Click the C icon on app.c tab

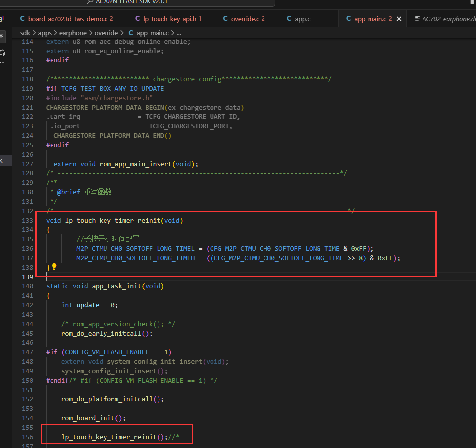289,19
